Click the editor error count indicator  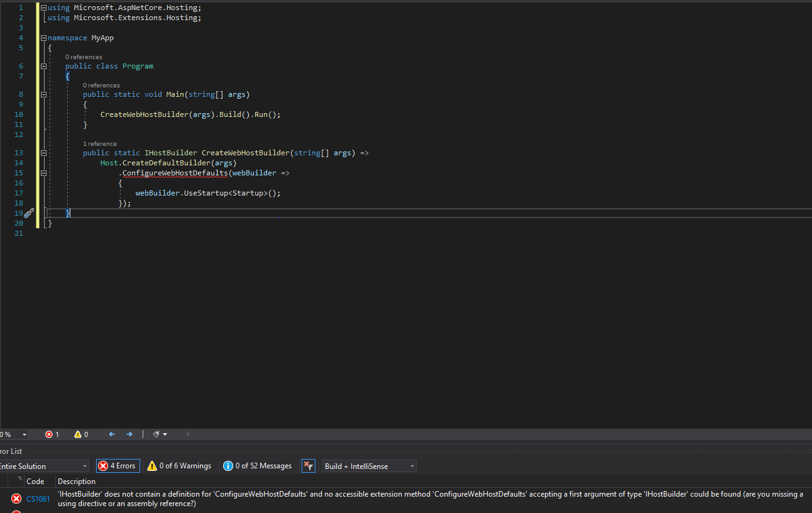[x=52, y=434]
